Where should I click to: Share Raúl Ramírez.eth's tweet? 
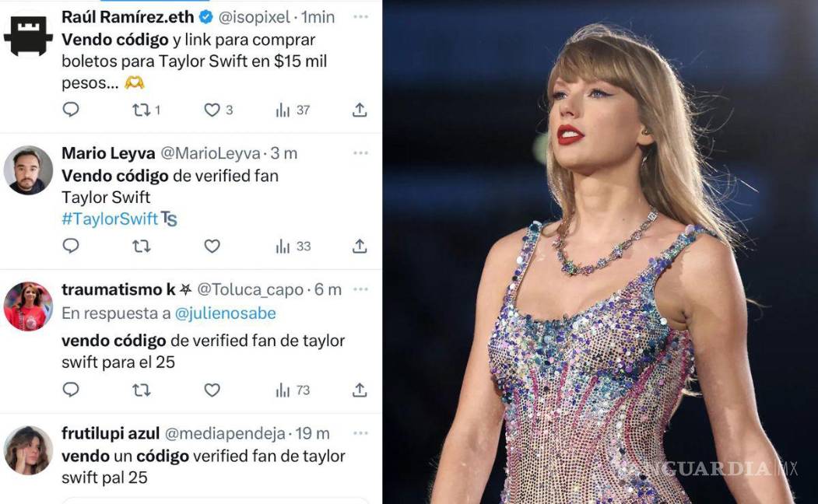tap(360, 110)
